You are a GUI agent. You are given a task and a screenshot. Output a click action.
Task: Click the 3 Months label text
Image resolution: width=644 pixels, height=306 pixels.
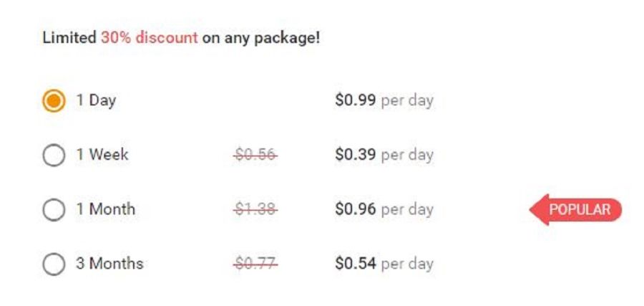tap(109, 263)
